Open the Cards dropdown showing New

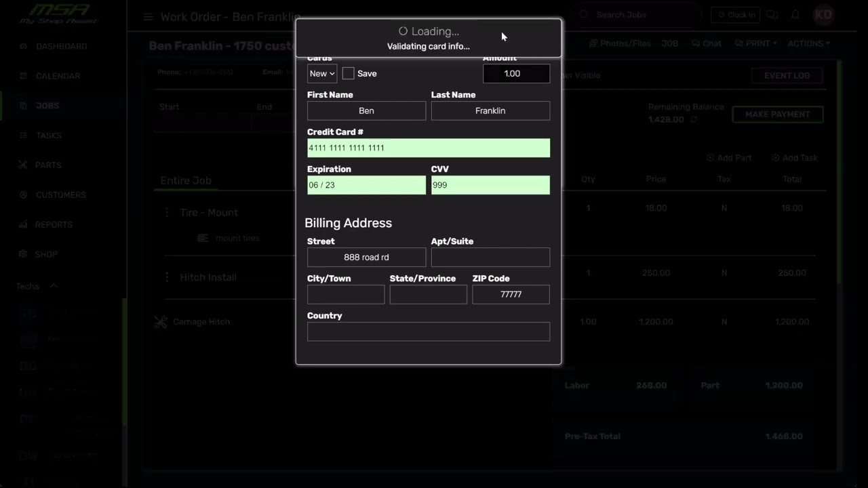point(322,73)
